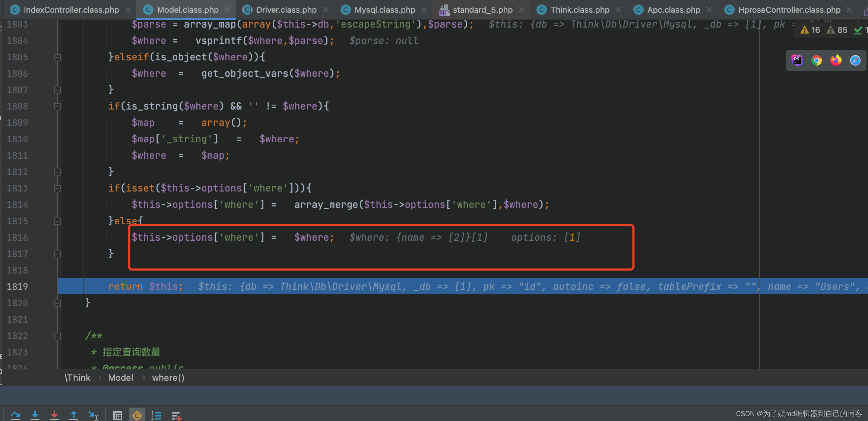The width and height of the screenshot is (868, 421).
Task: Click the red Force Step Into icon
Action: tap(54, 415)
